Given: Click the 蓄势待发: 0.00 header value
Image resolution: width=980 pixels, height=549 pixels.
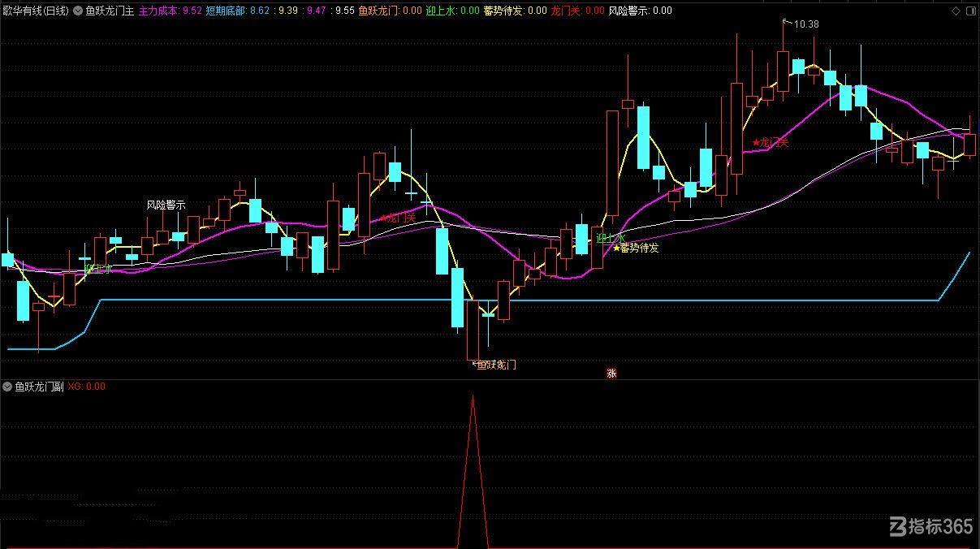Looking at the screenshot, I should (515, 11).
